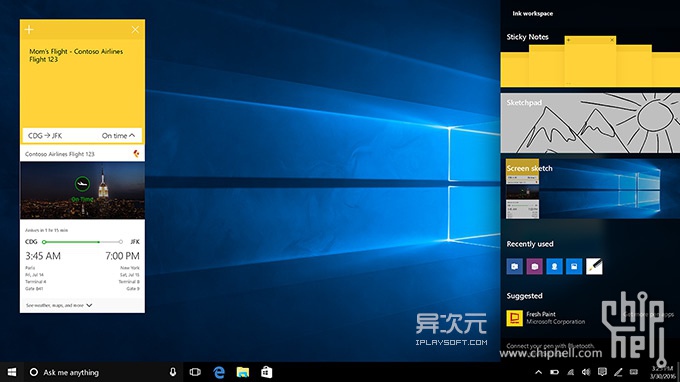Focus the Ask me anything search box

click(x=103, y=372)
